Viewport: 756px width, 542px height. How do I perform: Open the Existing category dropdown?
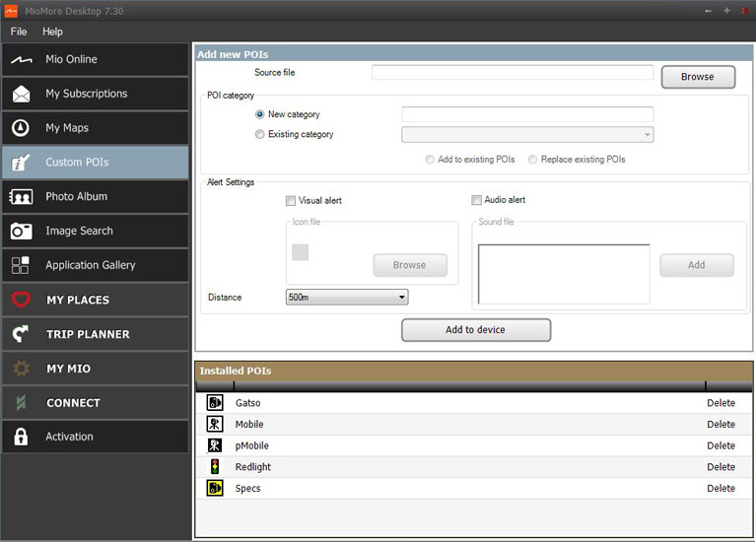[x=527, y=135]
